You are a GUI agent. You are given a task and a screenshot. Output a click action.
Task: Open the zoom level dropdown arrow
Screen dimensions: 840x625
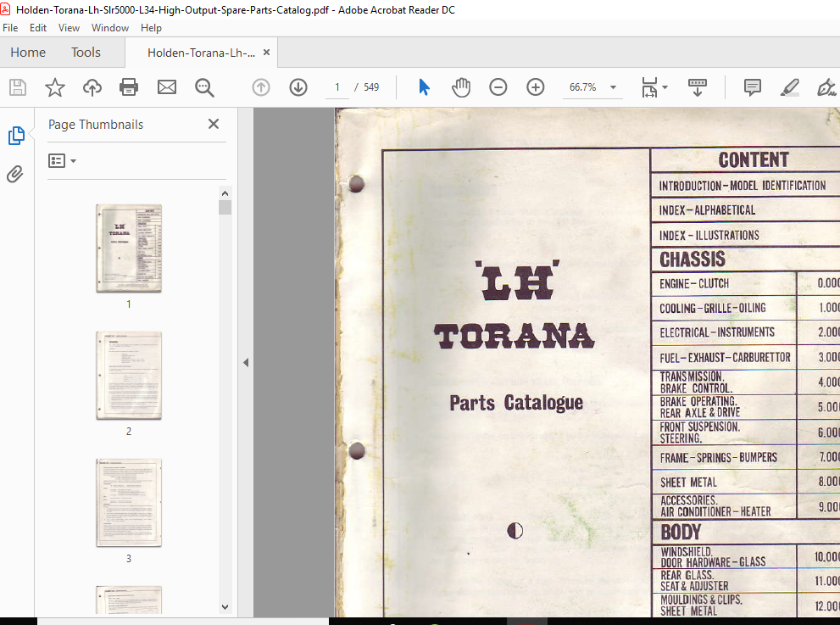(614, 87)
